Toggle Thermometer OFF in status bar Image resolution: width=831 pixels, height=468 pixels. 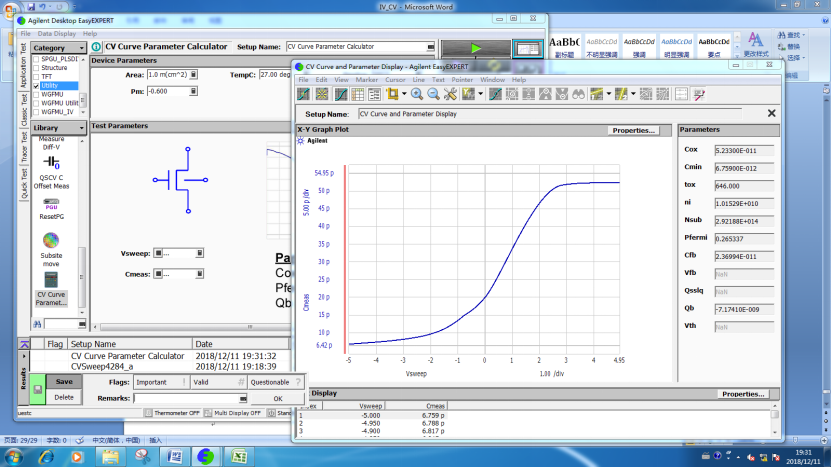[x=173, y=413]
